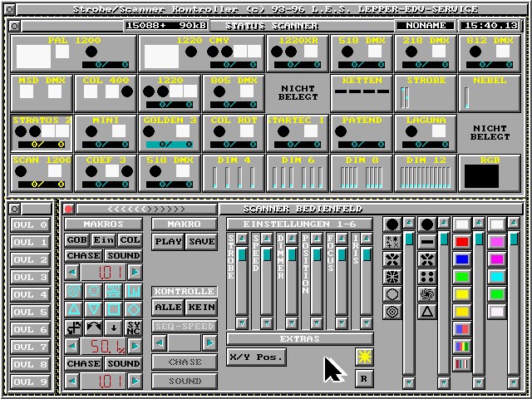The image size is (532, 399).
Task: Toggle the COL macro button
Action: 130,240
